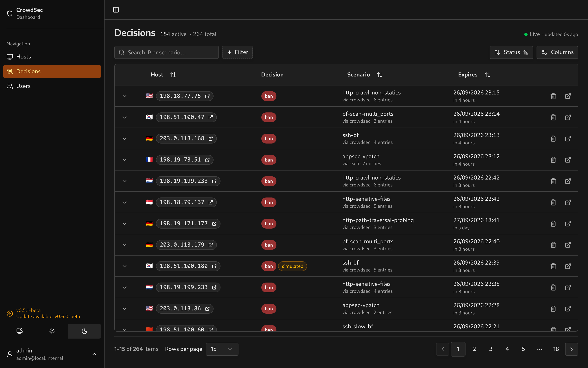Expand row for 198.51.100.180
This screenshot has width=588, height=368.
(x=124, y=266)
